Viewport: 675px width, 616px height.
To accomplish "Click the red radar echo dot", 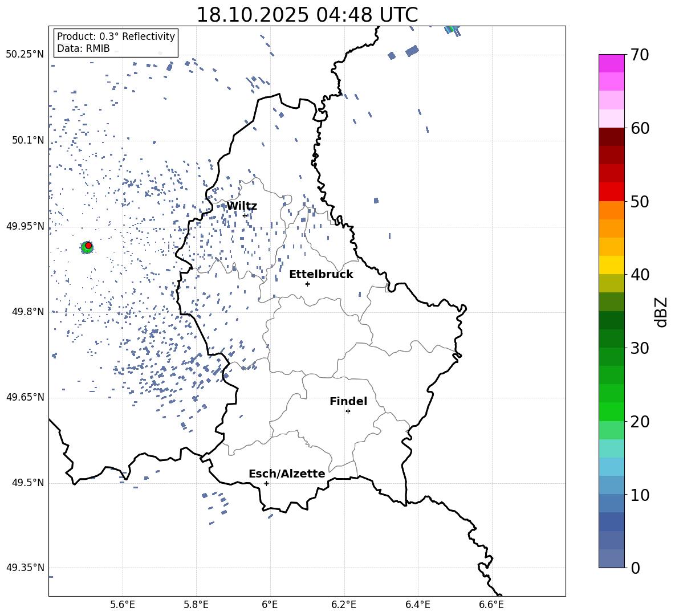I will [x=88, y=246].
